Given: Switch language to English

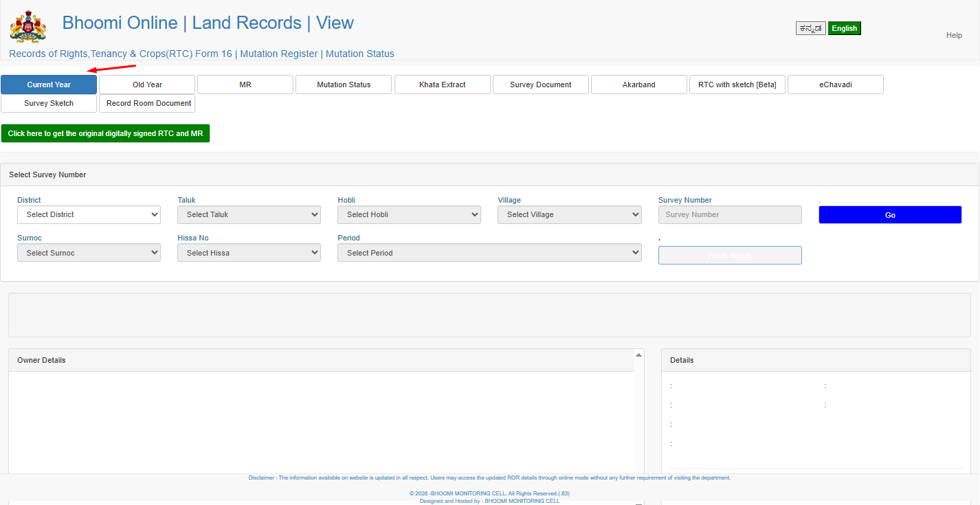Looking at the screenshot, I should 845,28.
